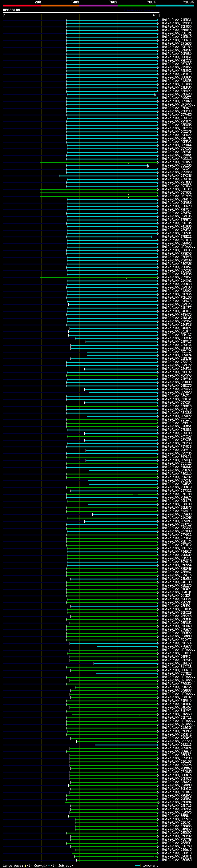
Task: Click the 408 end position label
Action: [155, 15]
